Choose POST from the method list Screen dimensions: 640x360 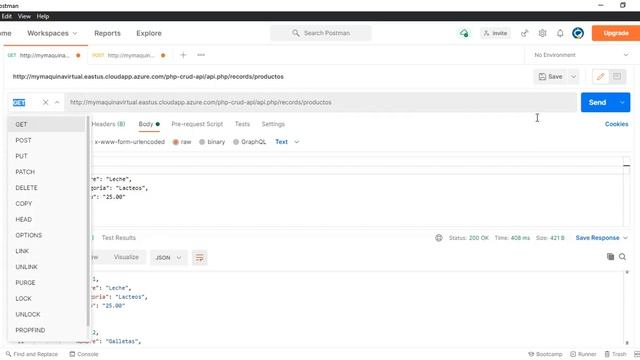pyautogui.click(x=46, y=140)
